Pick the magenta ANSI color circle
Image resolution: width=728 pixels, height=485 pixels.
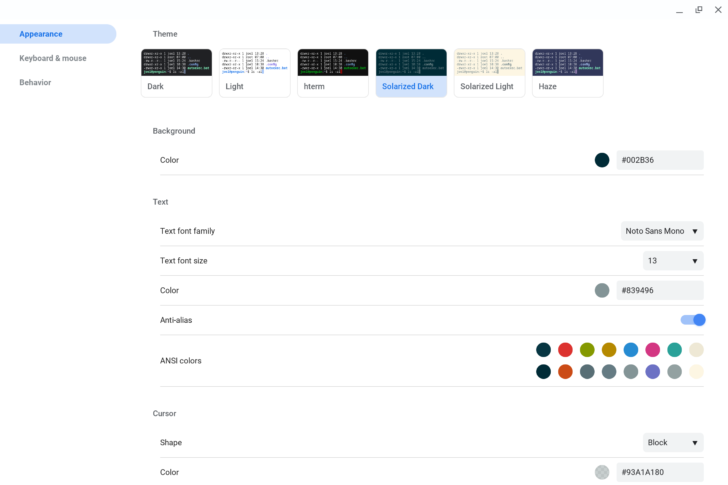[x=653, y=350]
